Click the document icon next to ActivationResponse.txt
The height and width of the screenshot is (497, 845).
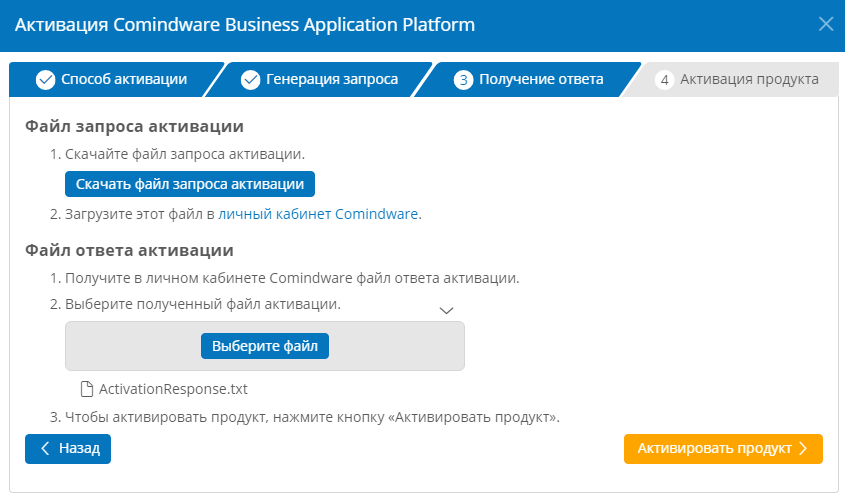(86, 389)
